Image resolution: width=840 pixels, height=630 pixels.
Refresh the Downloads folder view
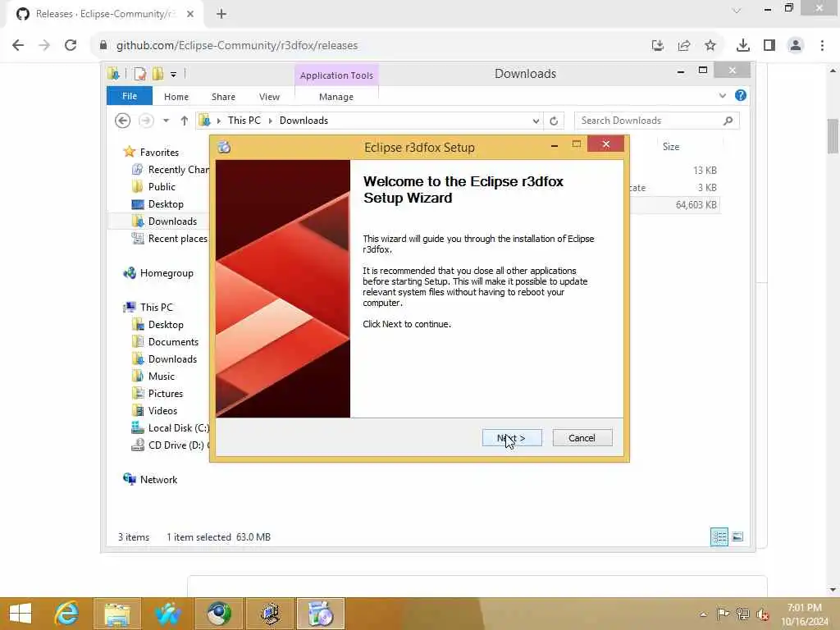(554, 121)
